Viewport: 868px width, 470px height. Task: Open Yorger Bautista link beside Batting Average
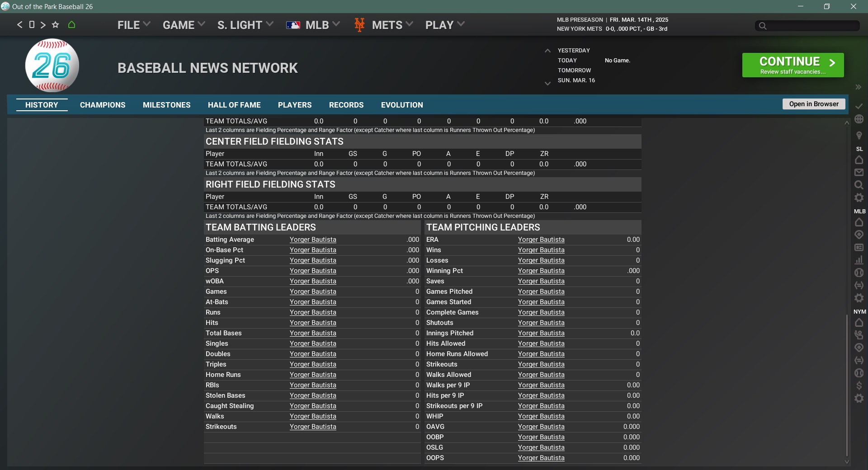tap(313, 240)
